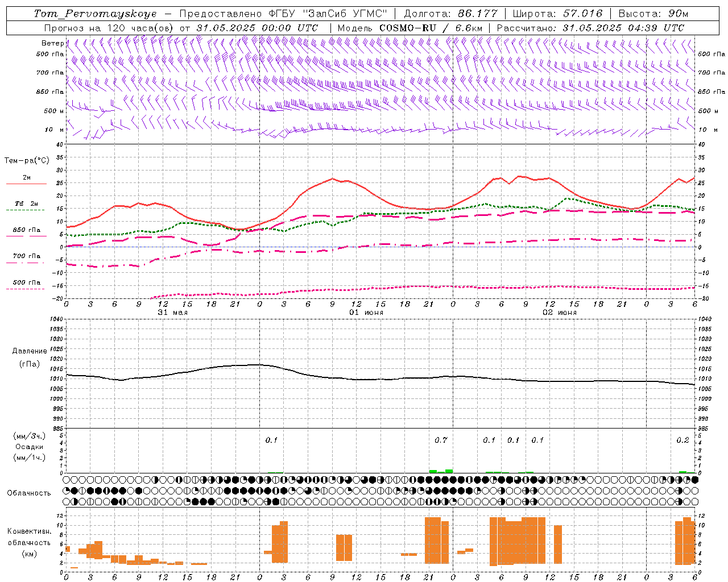Click the station name Tom_Pervomayskoye in the header

click(95, 14)
